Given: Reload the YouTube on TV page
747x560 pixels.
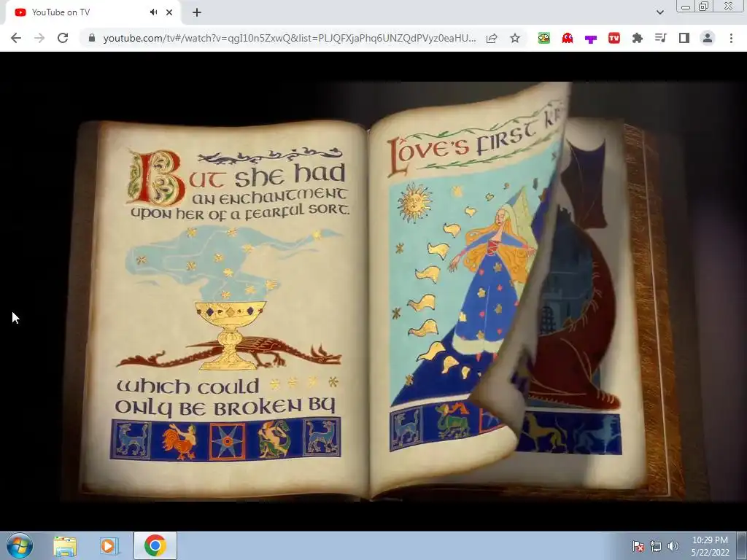Looking at the screenshot, I should pyautogui.click(x=63, y=38).
